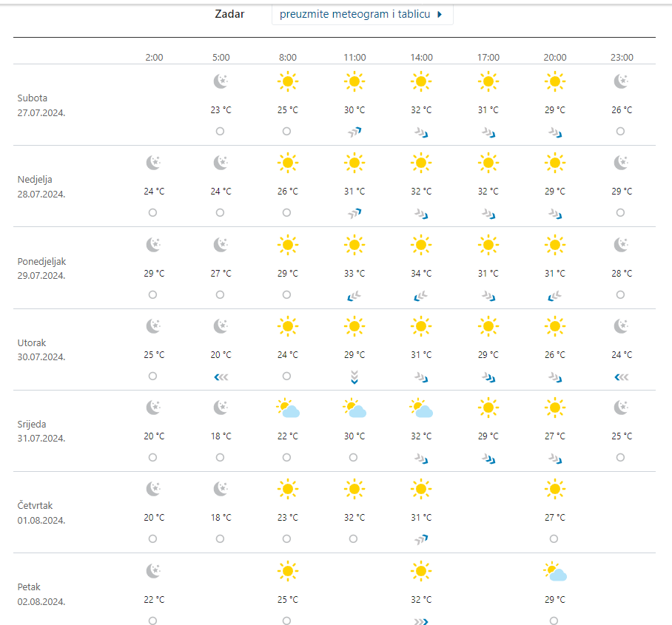Click the wind arrow for Ponedjeljak at 20:00
The height and width of the screenshot is (625, 672).
(x=555, y=295)
